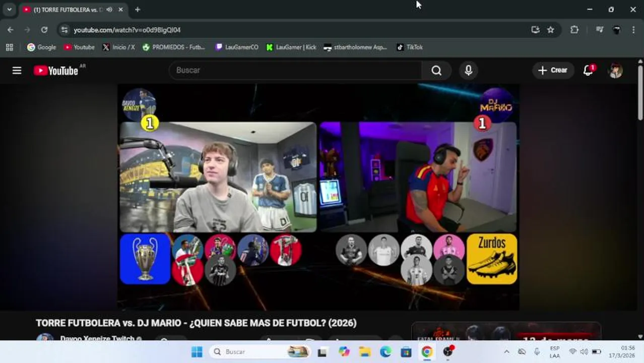Open the Windows Start menu
Viewport: 644px width, 363px height.
point(197,352)
